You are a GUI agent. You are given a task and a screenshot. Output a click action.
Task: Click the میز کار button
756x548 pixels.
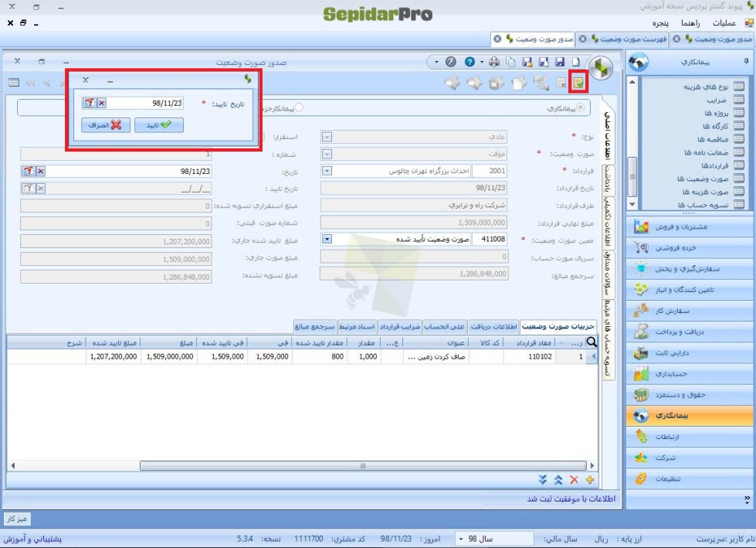(17, 519)
